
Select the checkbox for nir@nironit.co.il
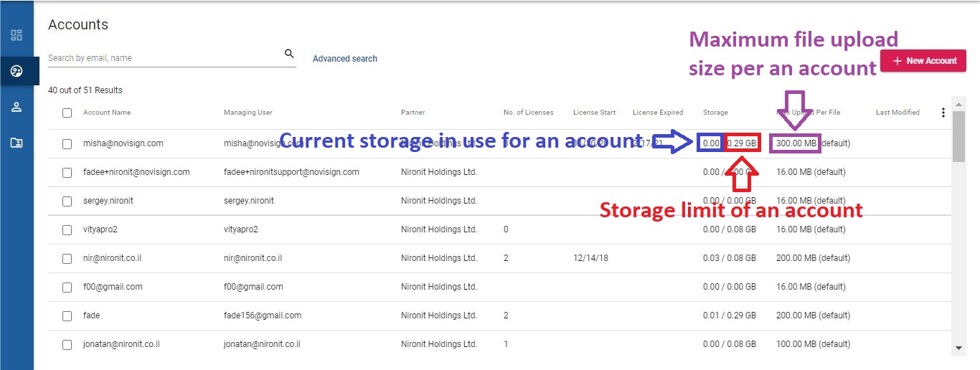(x=67, y=258)
